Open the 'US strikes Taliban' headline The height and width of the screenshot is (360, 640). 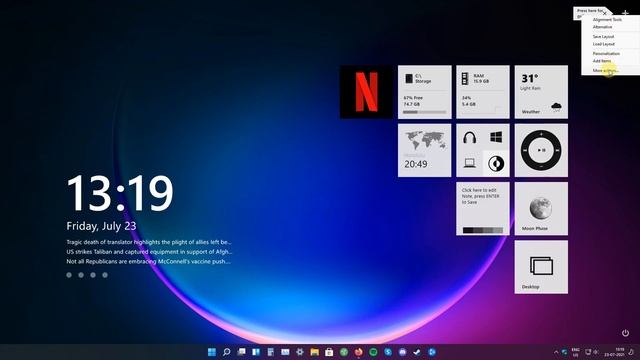pos(149,252)
